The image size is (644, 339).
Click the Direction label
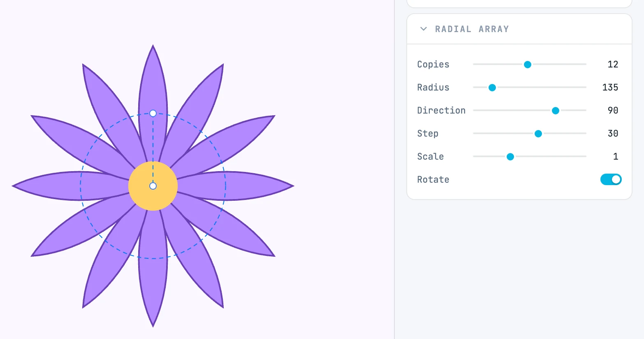coord(441,110)
